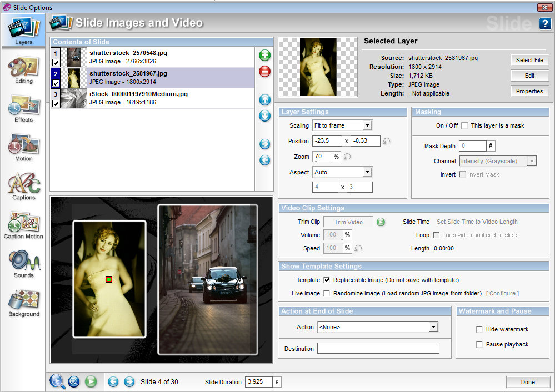Click the Properties button
555x392 pixels.
pos(529,91)
